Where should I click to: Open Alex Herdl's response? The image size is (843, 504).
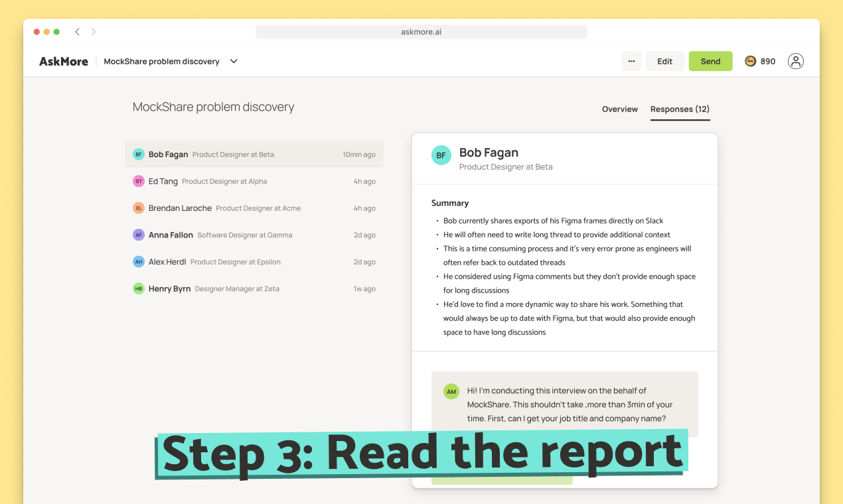coord(254,262)
